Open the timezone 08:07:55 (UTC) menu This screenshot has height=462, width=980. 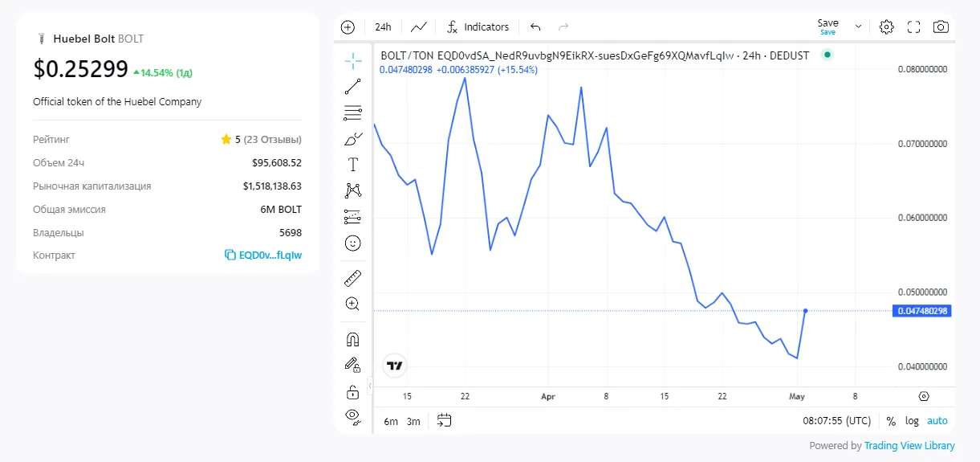[837, 421]
